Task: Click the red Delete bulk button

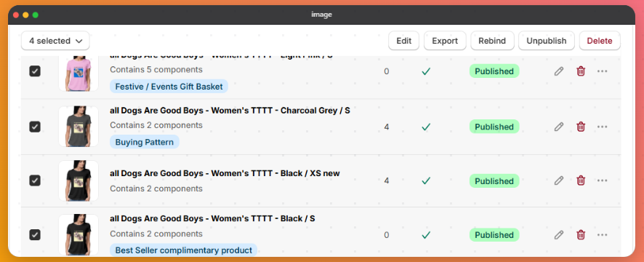Action: (x=600, y=41)
